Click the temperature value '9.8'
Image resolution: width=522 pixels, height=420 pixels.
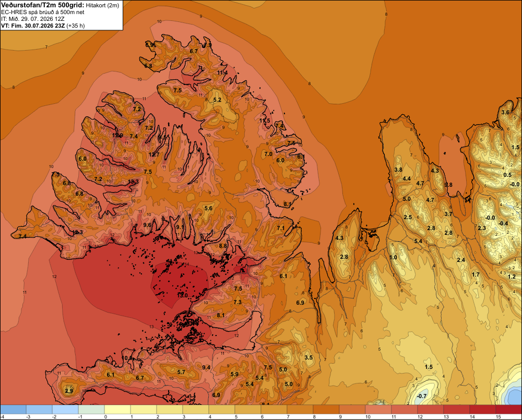coord(448,185)
